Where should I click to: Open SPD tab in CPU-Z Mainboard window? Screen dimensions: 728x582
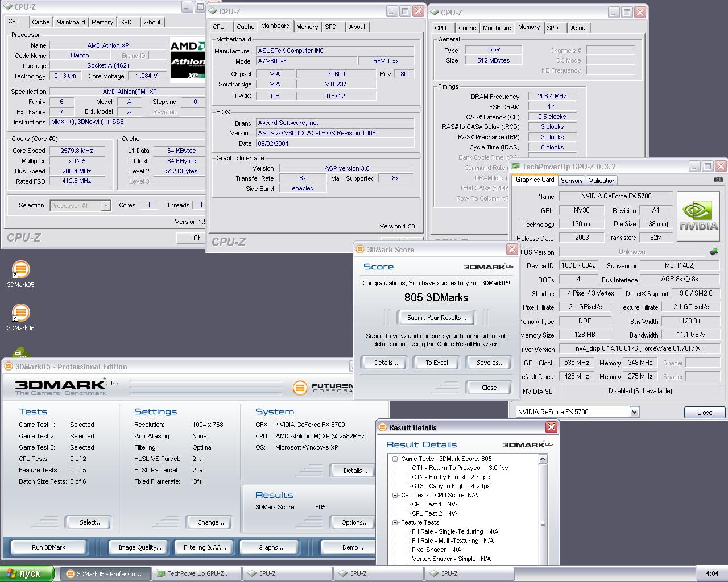[x=330, y=27]
